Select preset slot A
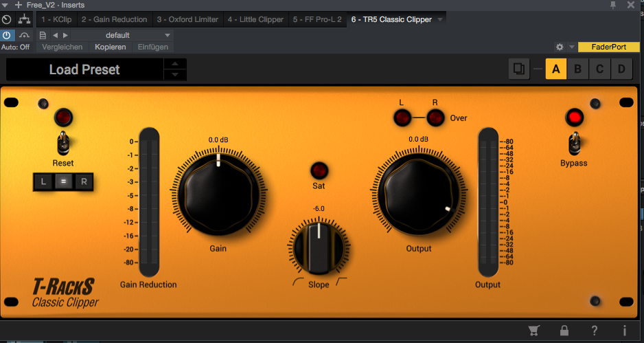The height and width of the screenshot is (343, 644). [x=555, y=69]
